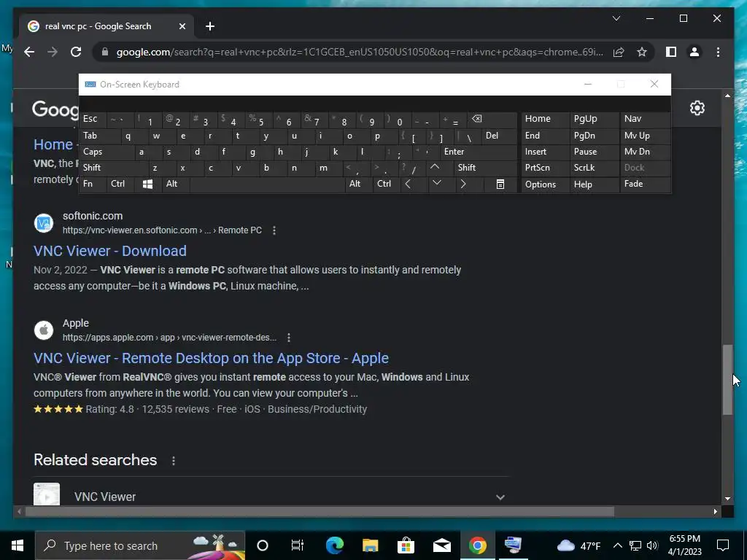The height and width of the screenshot is (560, 747).
Task: Open Chrome side panel icon
Action: click(671, 52)
